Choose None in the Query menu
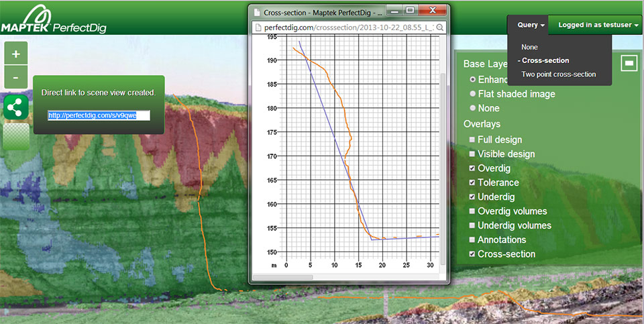Viewport: 644px width, 324px height. 529,47
